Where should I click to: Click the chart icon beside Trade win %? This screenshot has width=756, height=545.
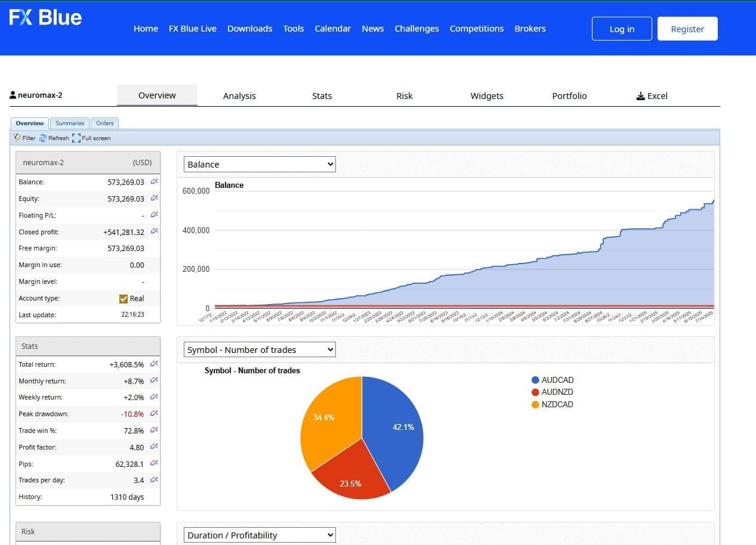154,430
